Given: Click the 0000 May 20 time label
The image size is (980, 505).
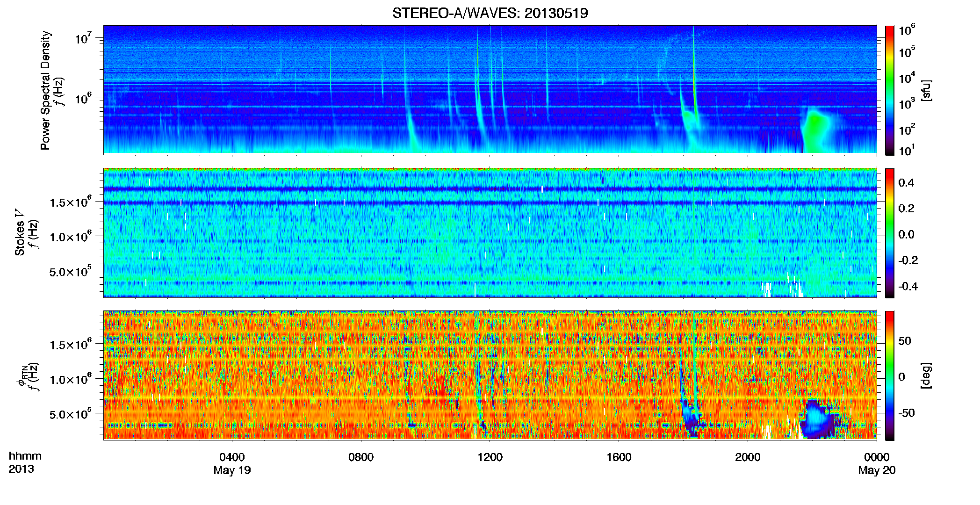Looking at the screenshot, I should coord(877,463).
